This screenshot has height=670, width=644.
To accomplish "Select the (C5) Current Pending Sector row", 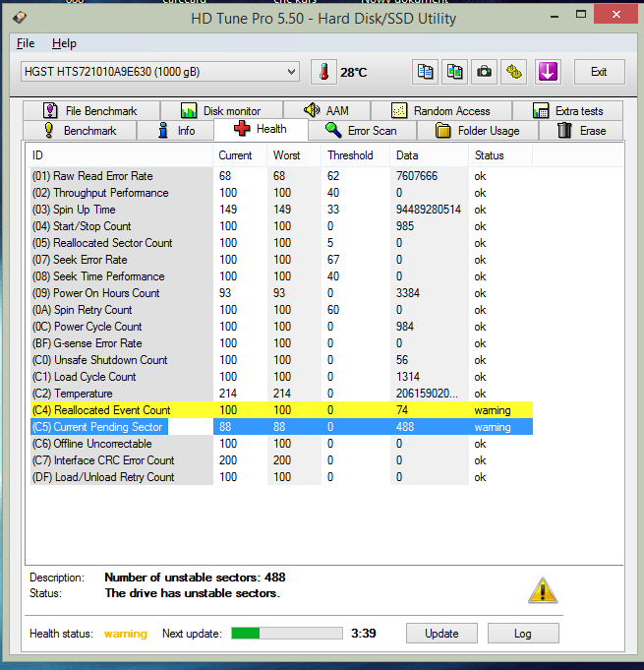I will (282, 427).
